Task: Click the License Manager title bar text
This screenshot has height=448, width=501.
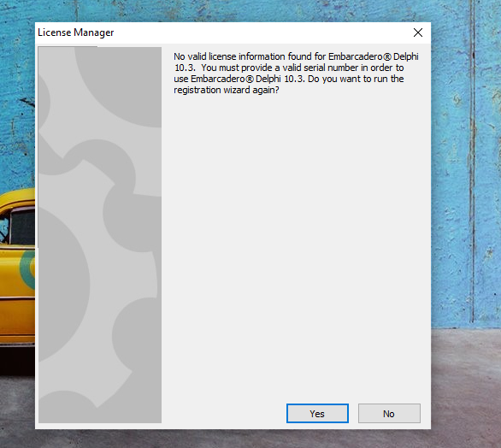Action: click(x=76, y=32)
